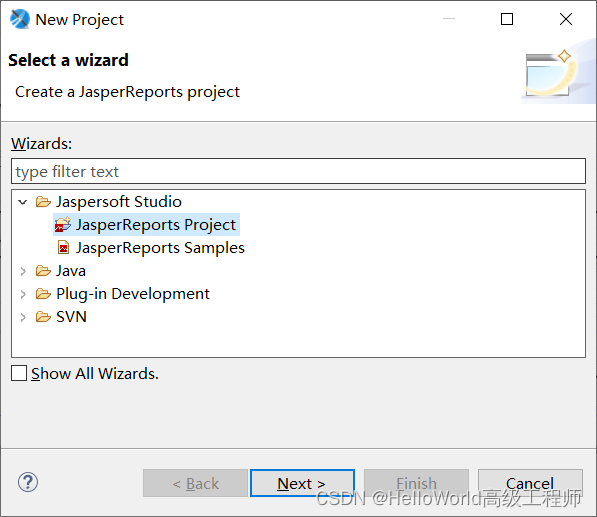Select the Jaspersoft Studio tree label

click(119, 202)
